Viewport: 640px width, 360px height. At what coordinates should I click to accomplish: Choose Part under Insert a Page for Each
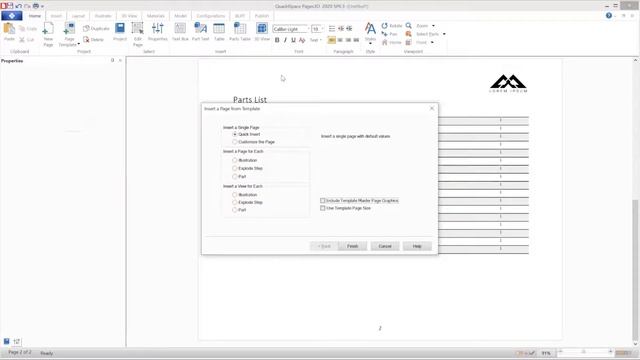point(235,177)
